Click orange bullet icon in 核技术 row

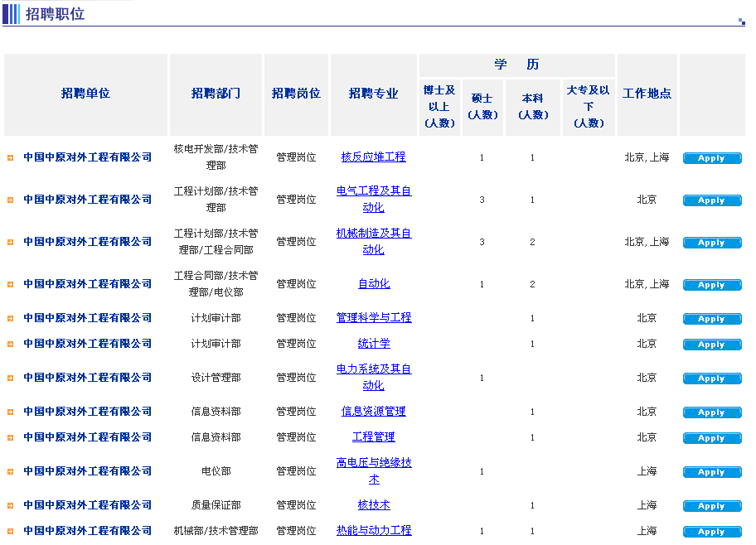coord(11,505)
